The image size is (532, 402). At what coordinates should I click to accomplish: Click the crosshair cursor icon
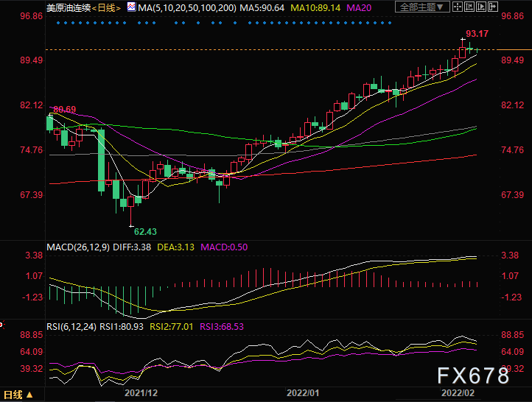tap(458, 7)
